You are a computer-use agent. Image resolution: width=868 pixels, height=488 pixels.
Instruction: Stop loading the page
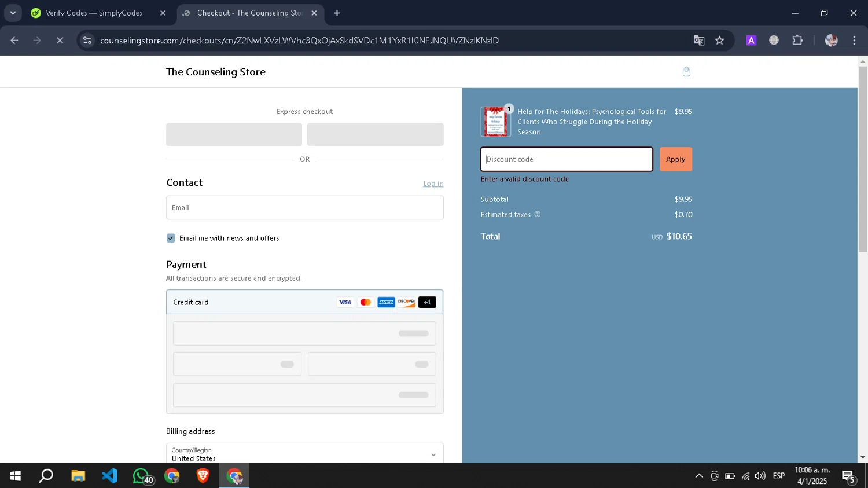click(x=60, y=41)
